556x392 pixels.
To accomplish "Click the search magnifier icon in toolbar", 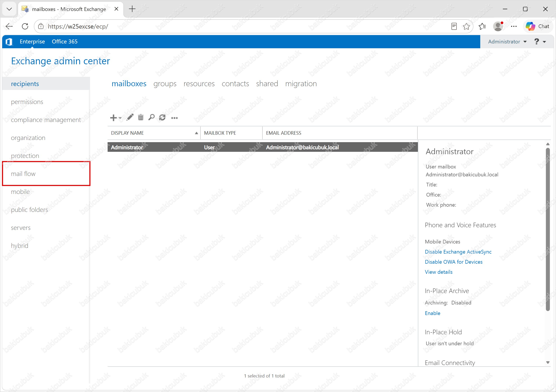I will click(151, 118).
